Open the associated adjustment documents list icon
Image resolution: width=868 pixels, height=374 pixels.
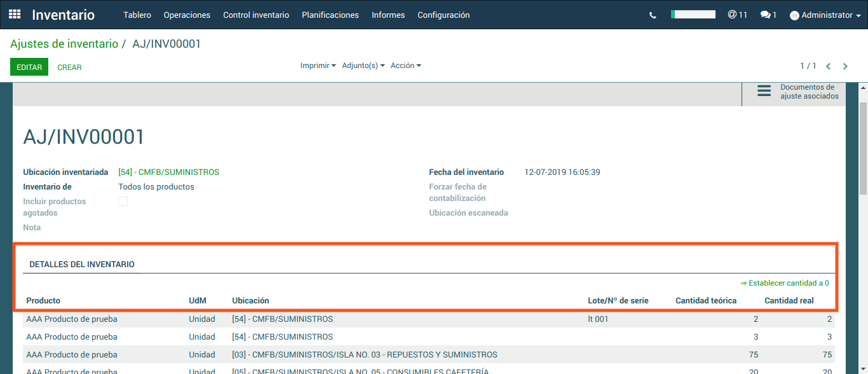point(764,91)
